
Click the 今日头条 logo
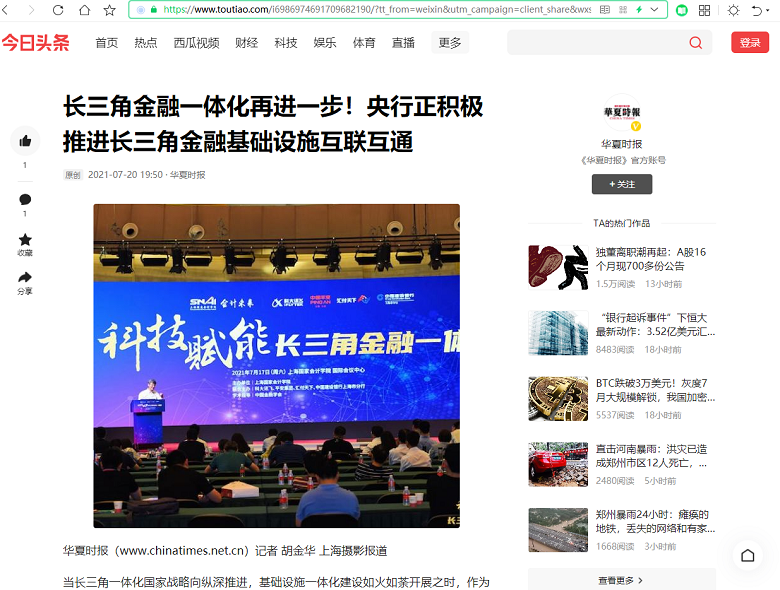click(x=36, y=43)
